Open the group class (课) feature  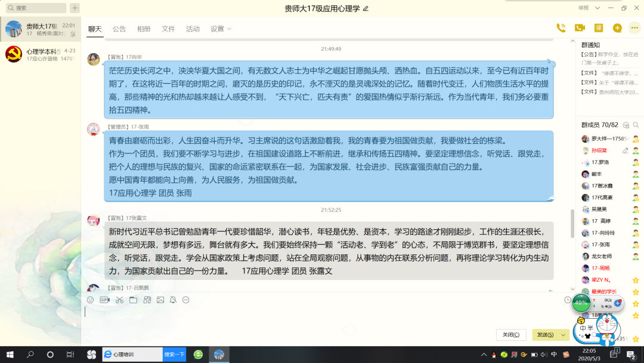pos(598,28)
